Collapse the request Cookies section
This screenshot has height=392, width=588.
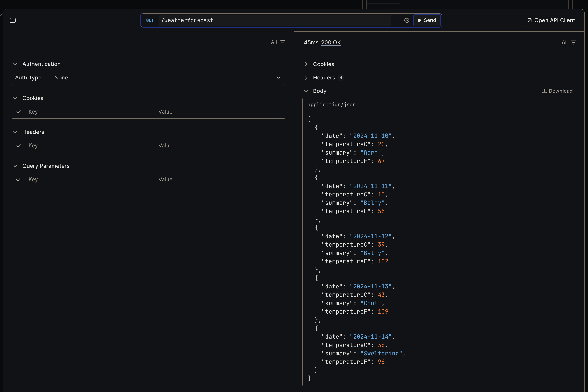pos(28,98)
